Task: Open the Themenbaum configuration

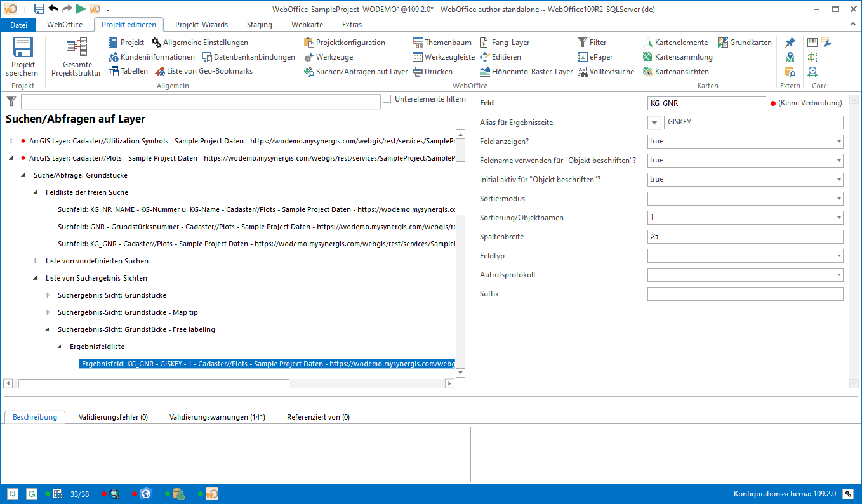Action: pyautogui.click(x=442, y=43)
